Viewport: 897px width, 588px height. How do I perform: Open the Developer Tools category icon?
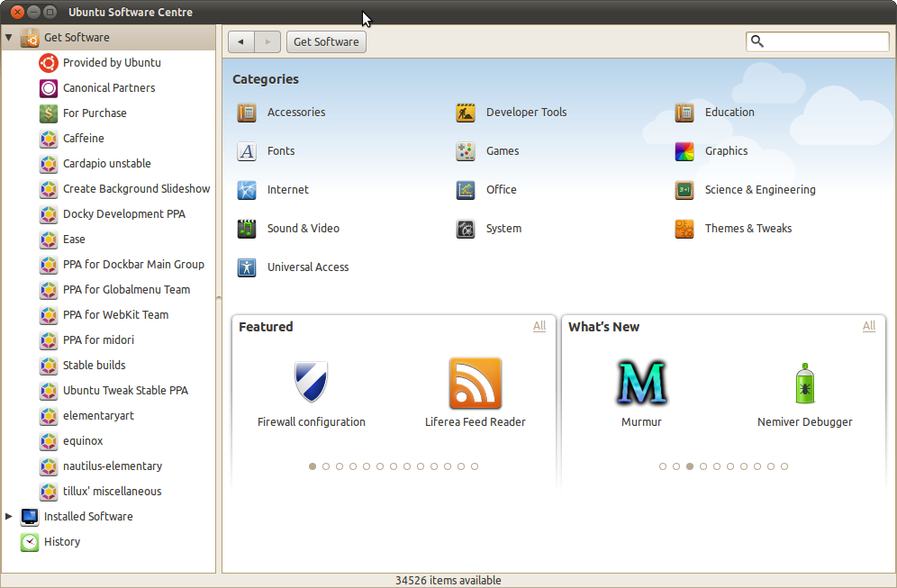point(466,113)
